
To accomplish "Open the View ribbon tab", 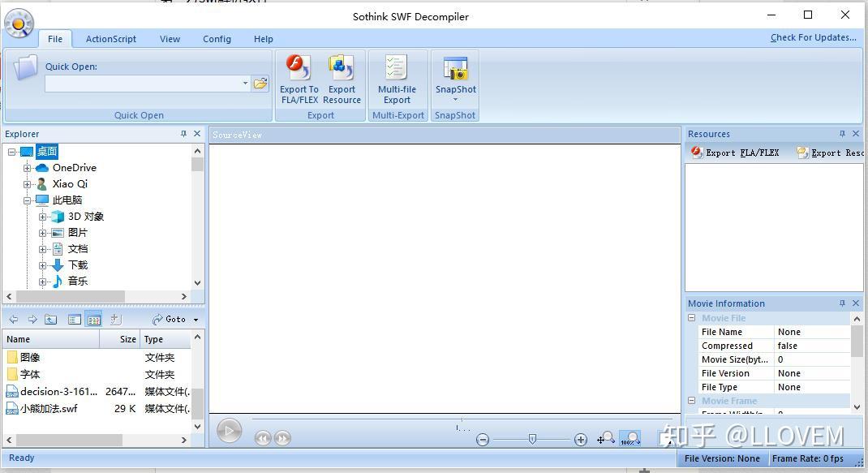I will tap(170, 39).
